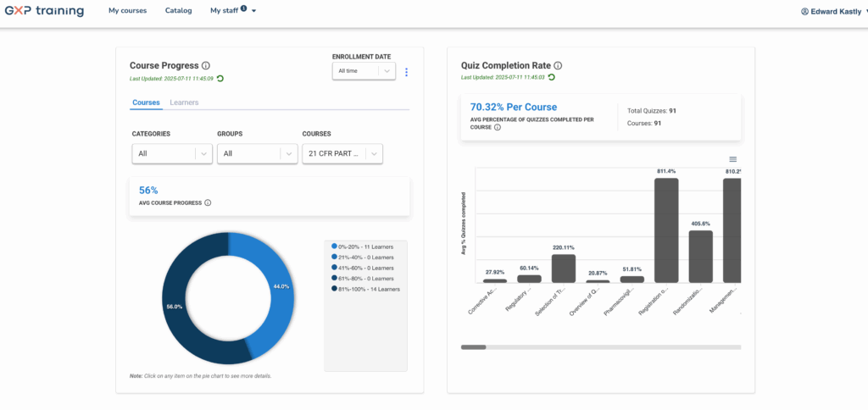The image size is (868, 410).
Task: Open My staff menu in navigation
Action: (233, 11)
